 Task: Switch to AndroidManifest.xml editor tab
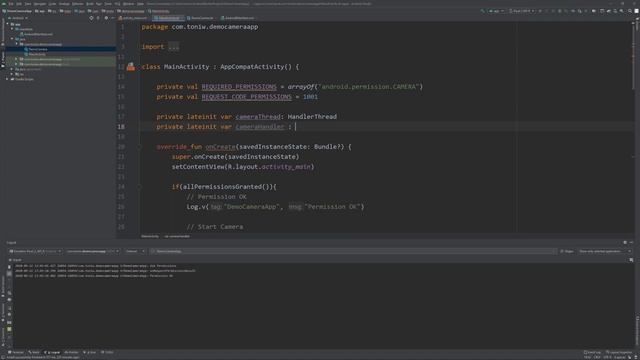pyautogui.click(x=239, y=18)
